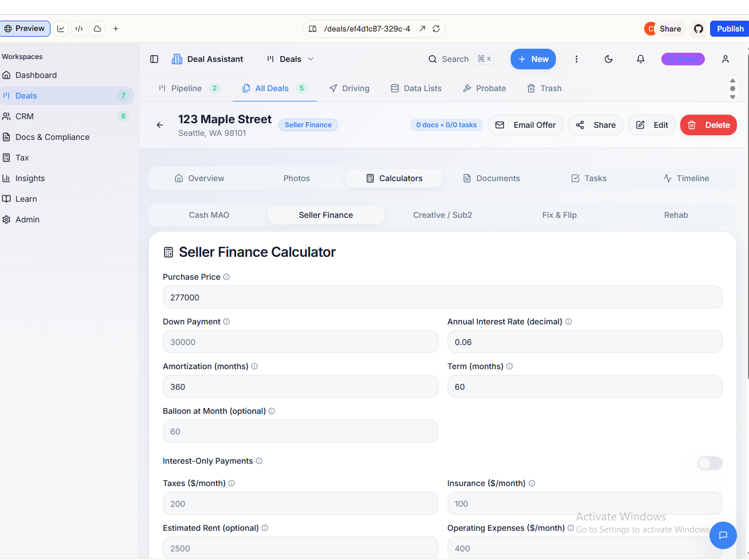Image resolution: width=749 pixels, height=560 pixels.
Task: Toggle the Preview mode button
Action: [25, 28]
